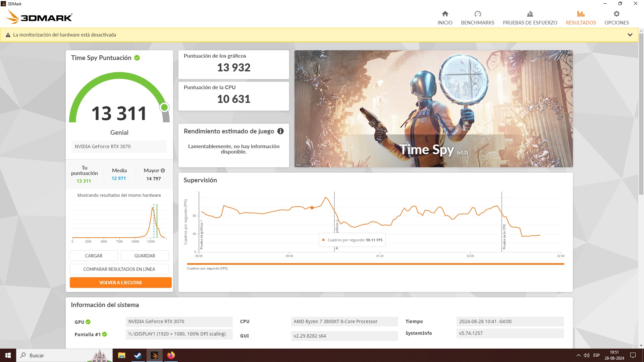Screen dimensions: 644x362
Task: Click the Supervisión heading
Action: 200,180
